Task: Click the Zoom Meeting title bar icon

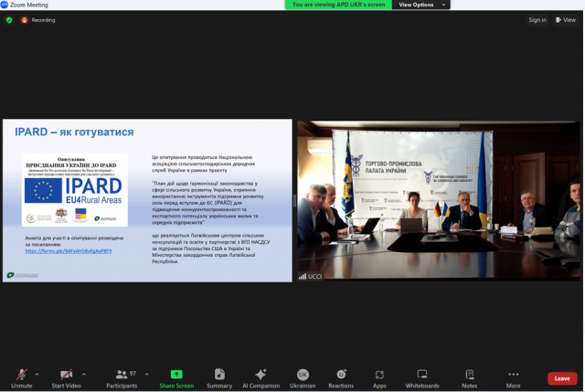Action: [4, 5]
